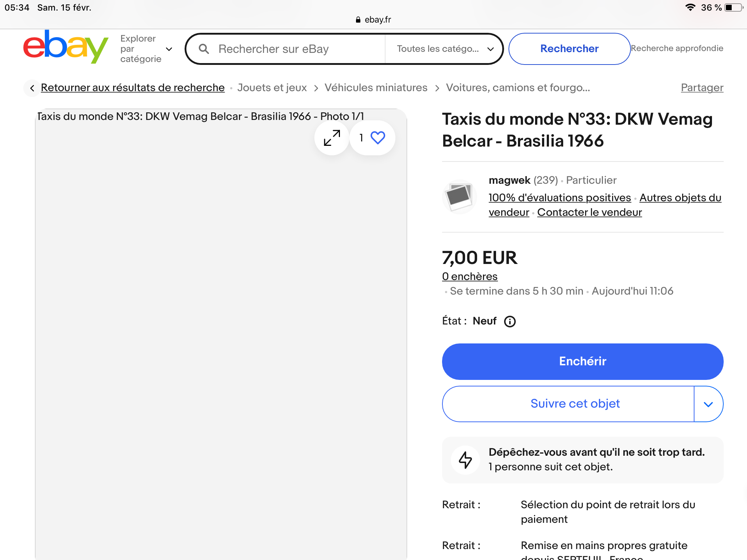The width and height of the screenshot is (747, 560).
Task: Open the Véhicules miniatures breadcrumb
Action: [376, 87]
